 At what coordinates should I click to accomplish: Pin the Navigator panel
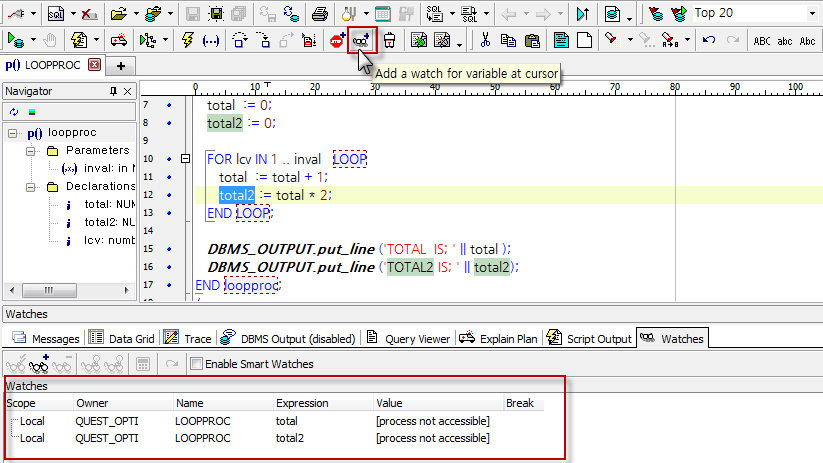113,91
